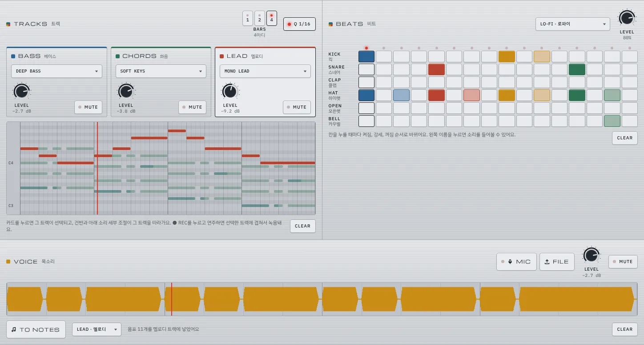Image resolution: width=644 pixels, height=345 pixels.
Task: Preview the OPEN hat sound label
Action: pyautogui.click(x=335, y=108)
